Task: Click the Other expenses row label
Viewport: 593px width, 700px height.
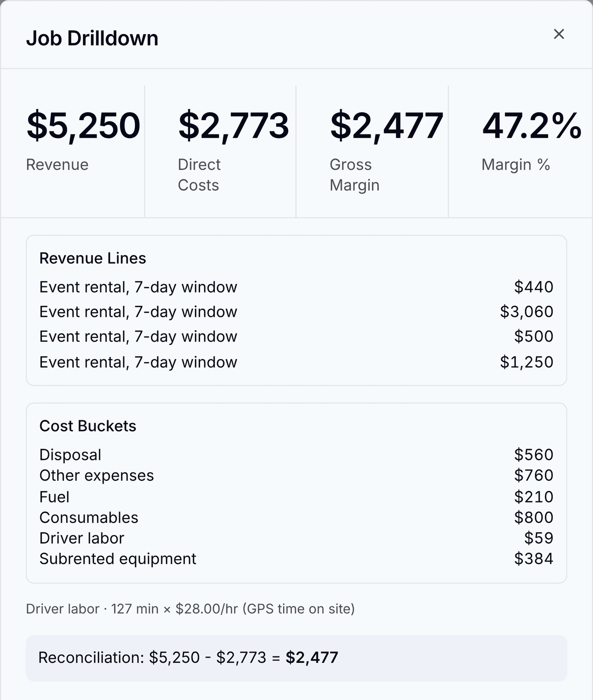Action: (x=97, y=475)
